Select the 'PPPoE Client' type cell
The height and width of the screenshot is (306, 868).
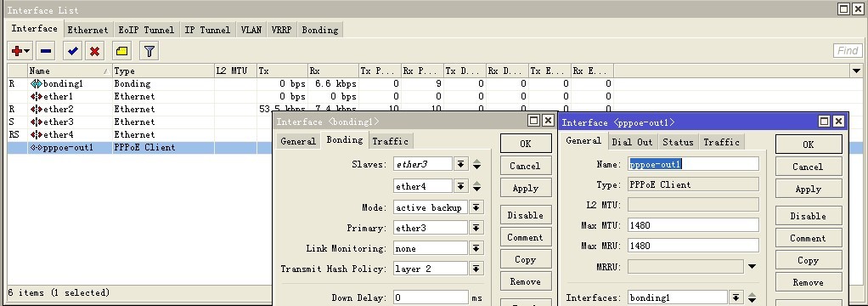coord(163,147)
